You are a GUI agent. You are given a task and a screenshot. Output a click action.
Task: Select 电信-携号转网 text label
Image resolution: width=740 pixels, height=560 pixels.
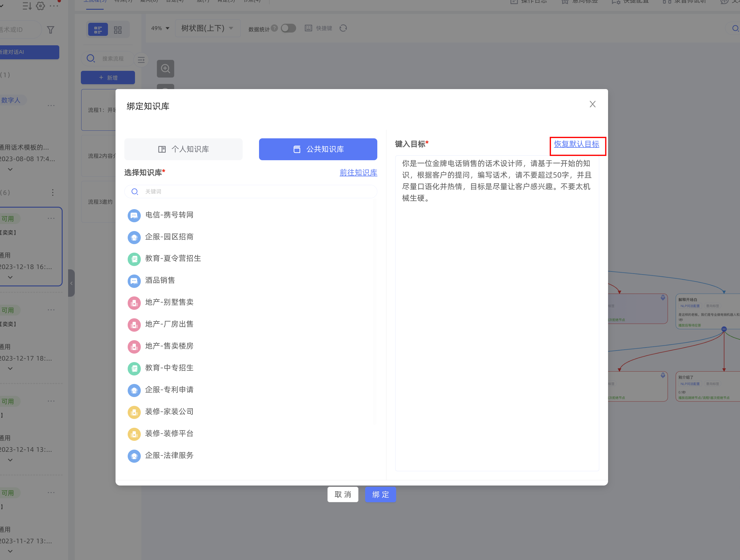pyautogui.click(x=169, y=215)
